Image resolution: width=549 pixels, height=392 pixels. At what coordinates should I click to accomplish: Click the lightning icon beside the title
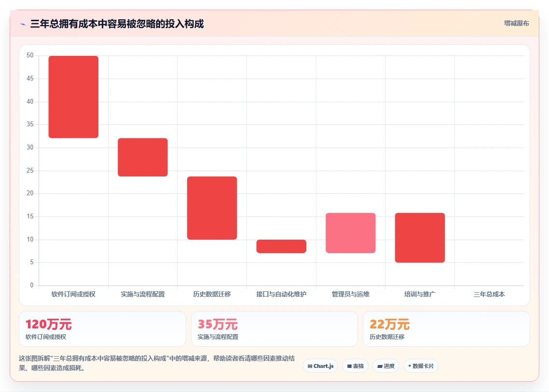(x=23, y=24)
